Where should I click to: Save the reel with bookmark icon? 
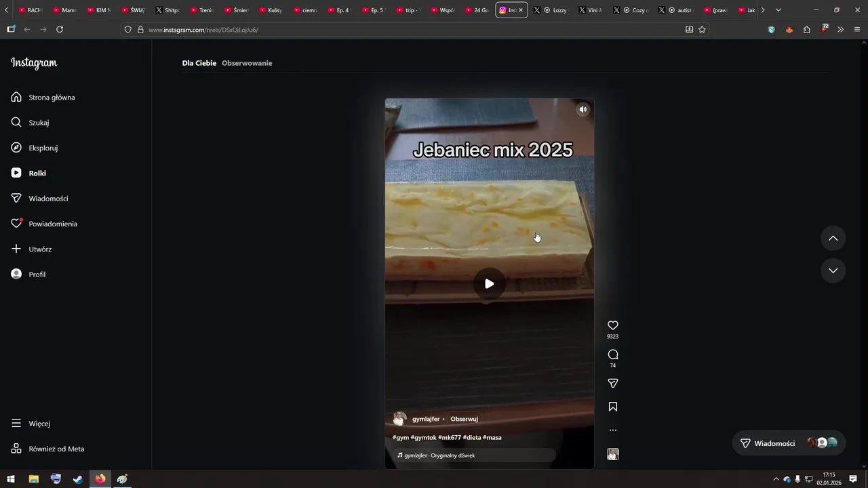[613, 407]
